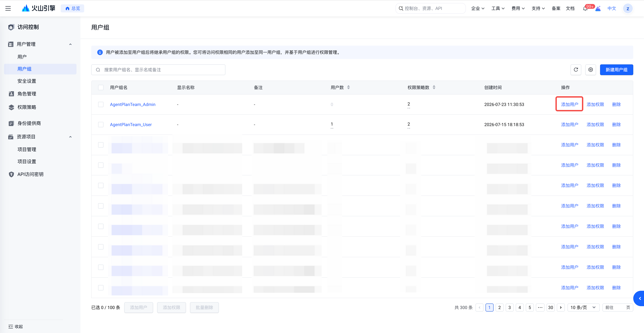The height and width of the screenshot is (333, 644).
Task: Go to 用户 in sidebar
Action: [x=22, y=57]
